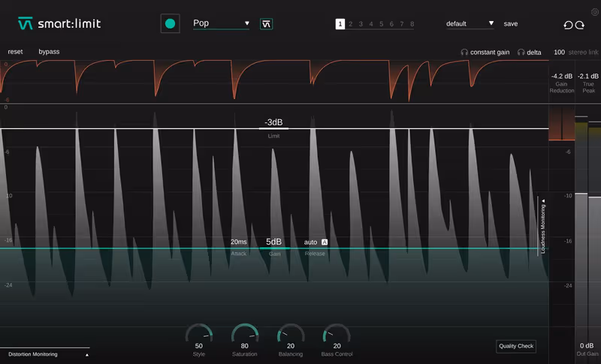
Task: Redo the last change
Action: tap(579, 25)
